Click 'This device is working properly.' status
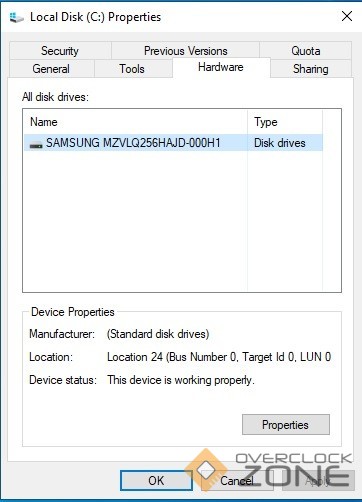The width and height of the screenshot is (362, 502). point(181,380)
